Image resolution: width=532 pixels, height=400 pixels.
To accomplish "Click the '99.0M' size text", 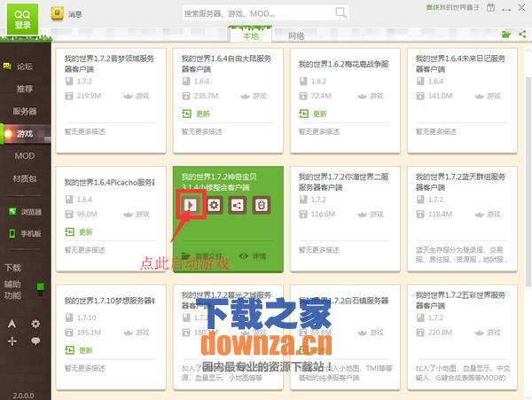I will (87, 214).
